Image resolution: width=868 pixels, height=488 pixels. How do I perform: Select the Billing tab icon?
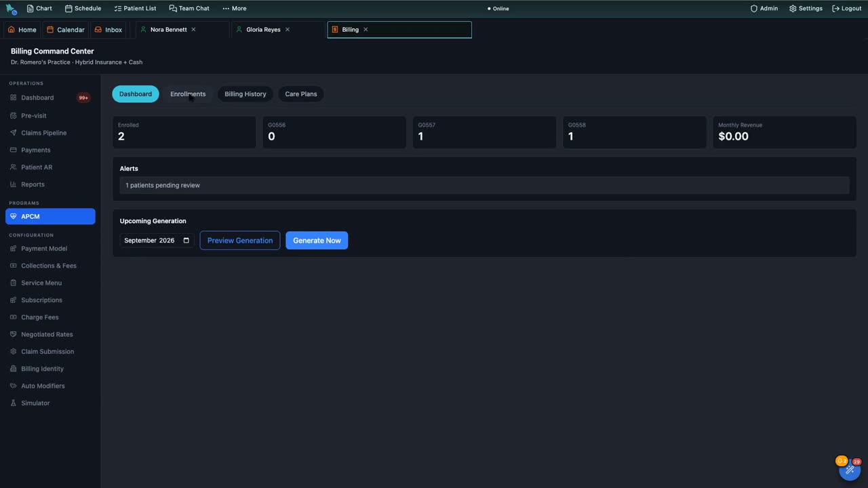tap(335, 30)
